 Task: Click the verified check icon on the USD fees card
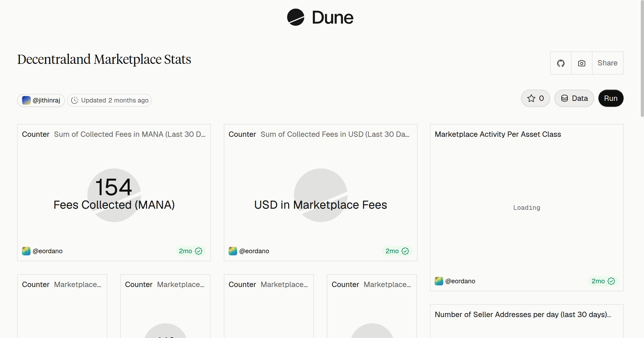405,251
